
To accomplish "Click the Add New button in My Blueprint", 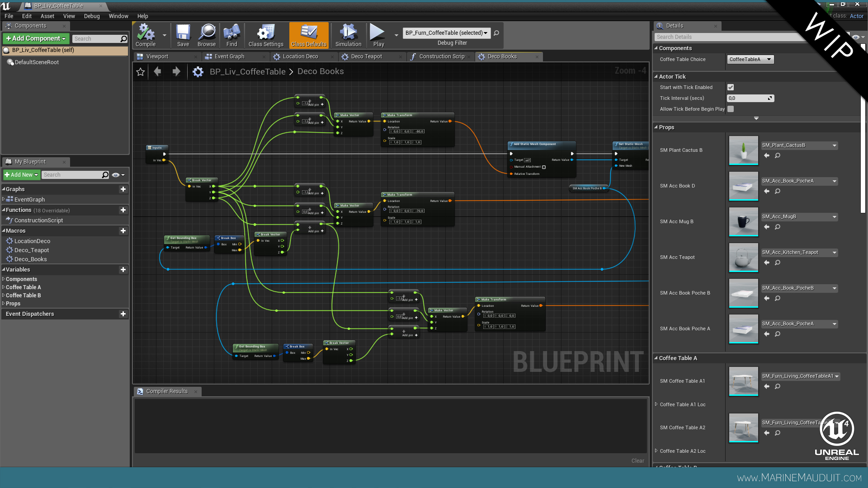I will (x=21, y=175).
